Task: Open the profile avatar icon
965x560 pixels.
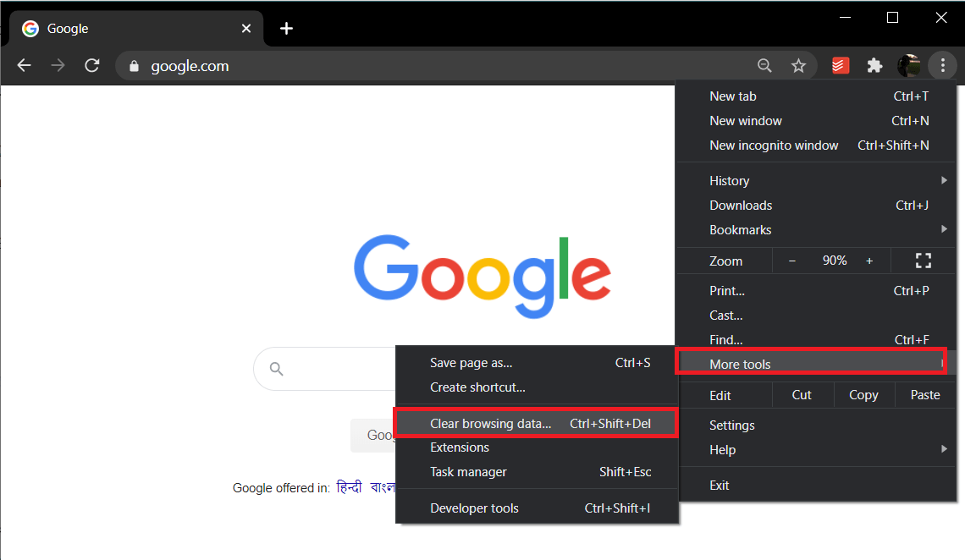Action: (x=909, y=65)
